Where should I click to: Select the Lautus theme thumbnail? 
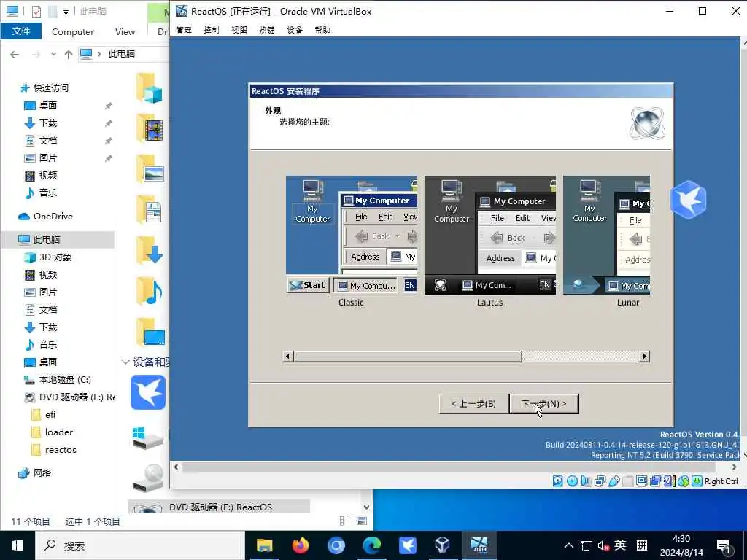pyautogui.click(x=490, y=236)
